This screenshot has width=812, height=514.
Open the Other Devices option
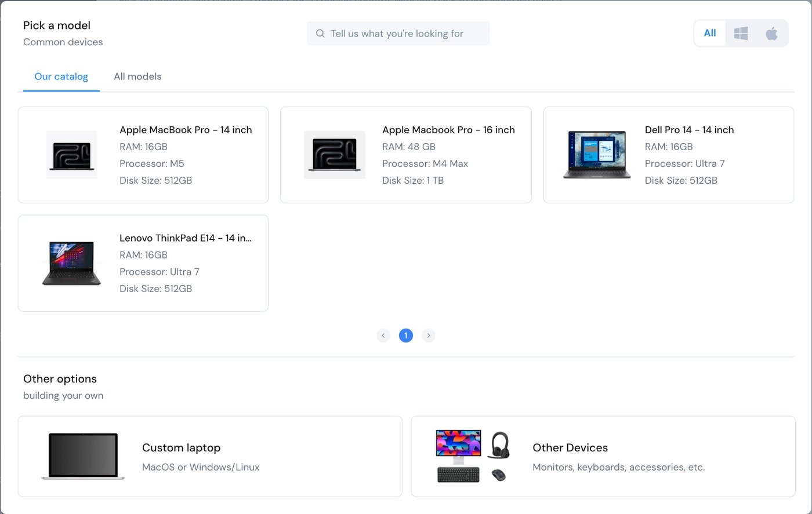click(603, 457)
